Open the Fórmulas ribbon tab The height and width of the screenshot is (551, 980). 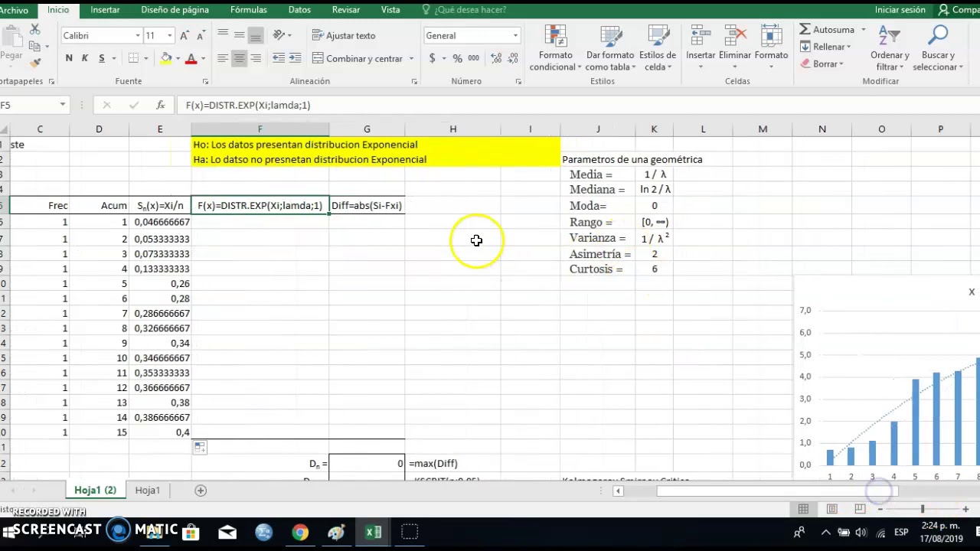(x=249, y=10)
